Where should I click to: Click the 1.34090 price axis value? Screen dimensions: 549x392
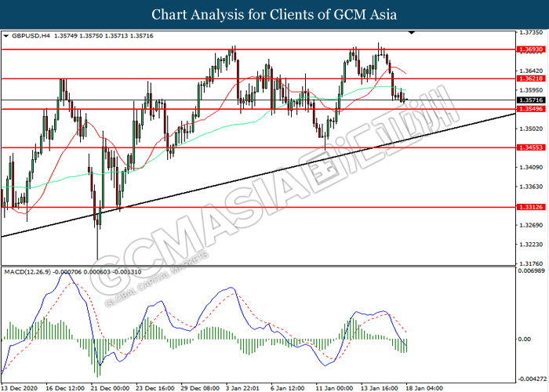coord(531,167)
